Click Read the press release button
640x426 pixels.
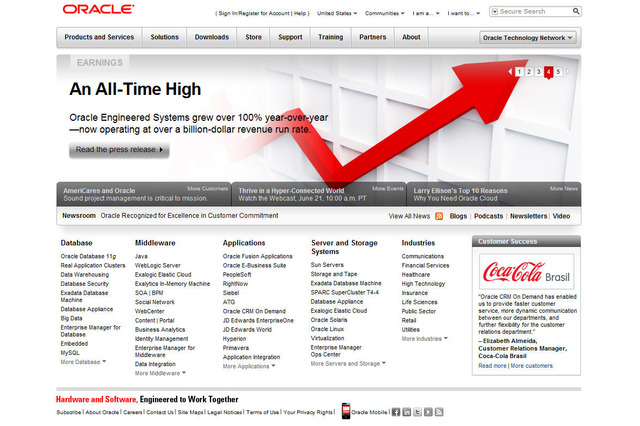[x=119, y=150]
